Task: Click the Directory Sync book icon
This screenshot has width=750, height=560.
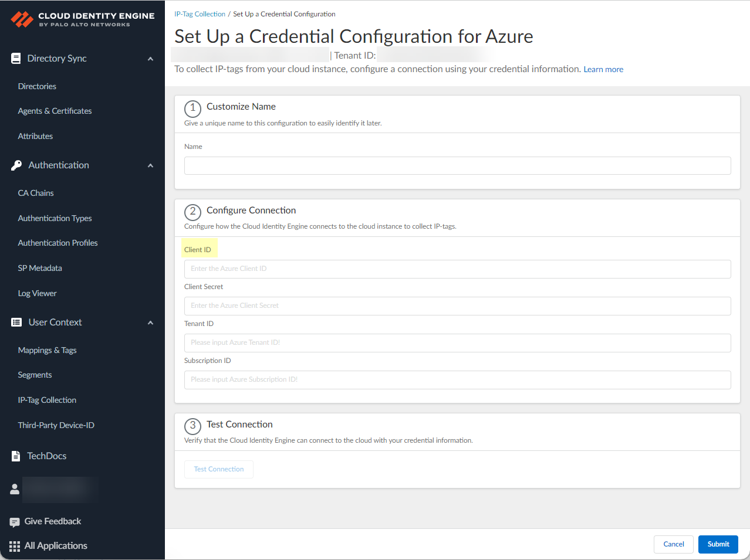Action: (16, 59)
